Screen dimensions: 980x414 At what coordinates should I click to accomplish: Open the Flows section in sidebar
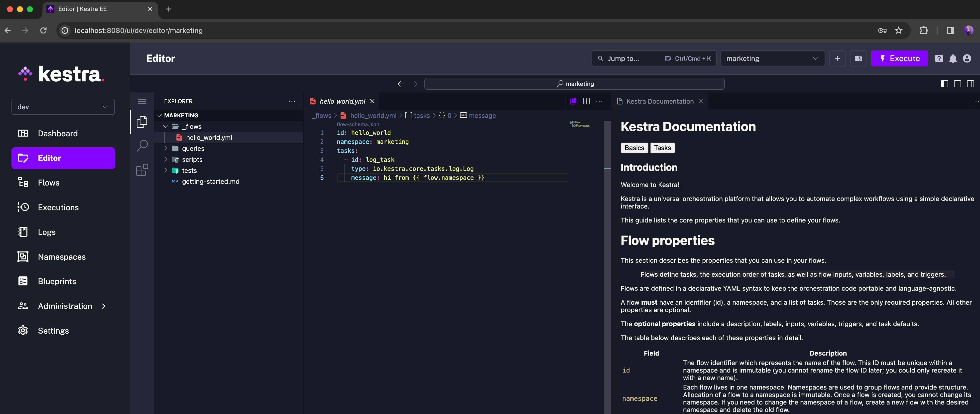[x=48, y=183]
